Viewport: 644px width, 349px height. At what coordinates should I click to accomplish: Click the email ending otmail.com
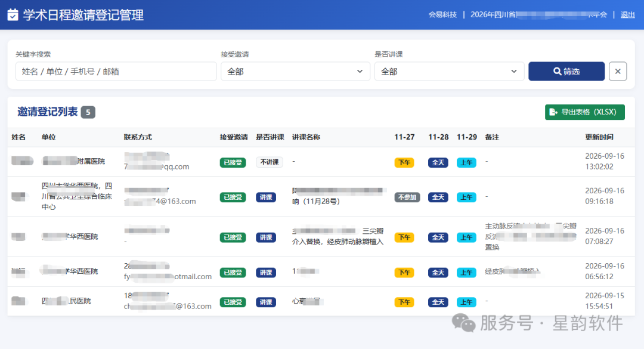click(168, 277)
